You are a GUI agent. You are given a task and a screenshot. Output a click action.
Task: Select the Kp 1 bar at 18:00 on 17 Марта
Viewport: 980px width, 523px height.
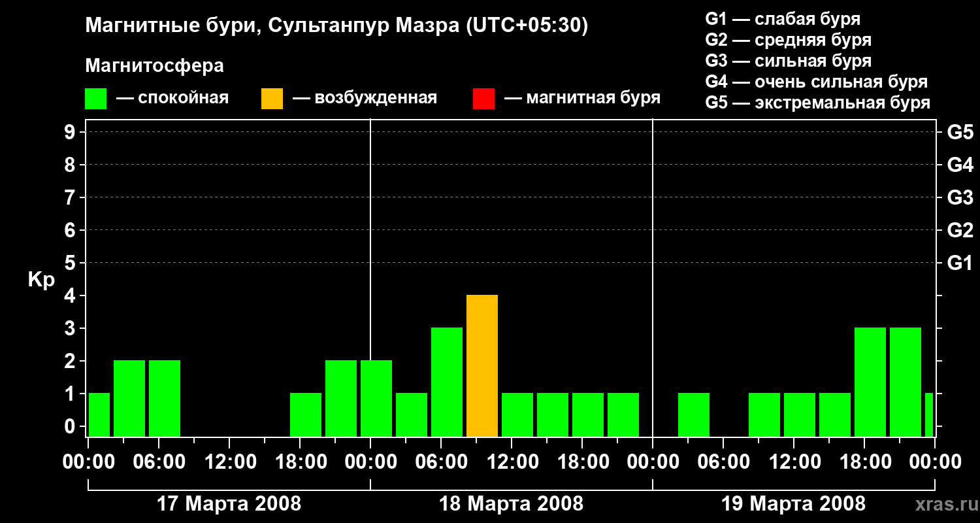pyautogui.click(x=306, y=414)
